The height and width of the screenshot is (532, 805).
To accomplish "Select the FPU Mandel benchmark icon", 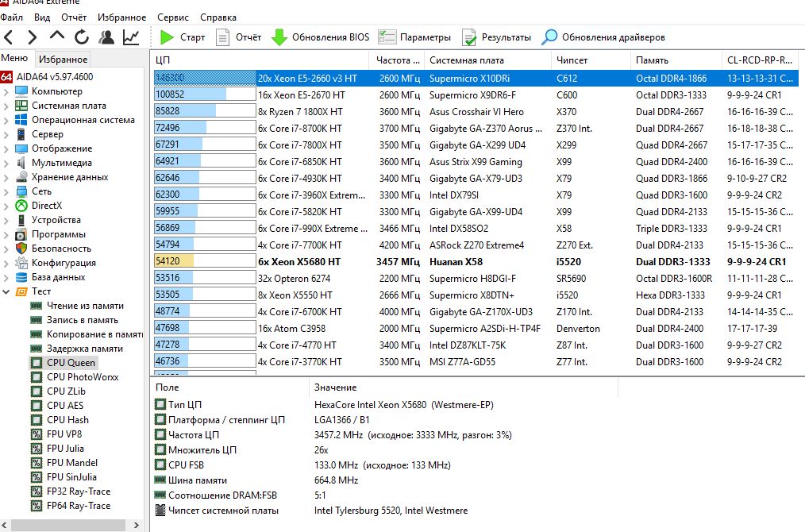I will pos(36,463).
